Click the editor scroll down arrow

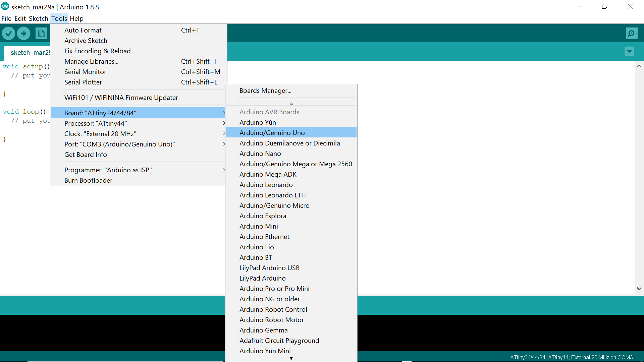point(639,289)
